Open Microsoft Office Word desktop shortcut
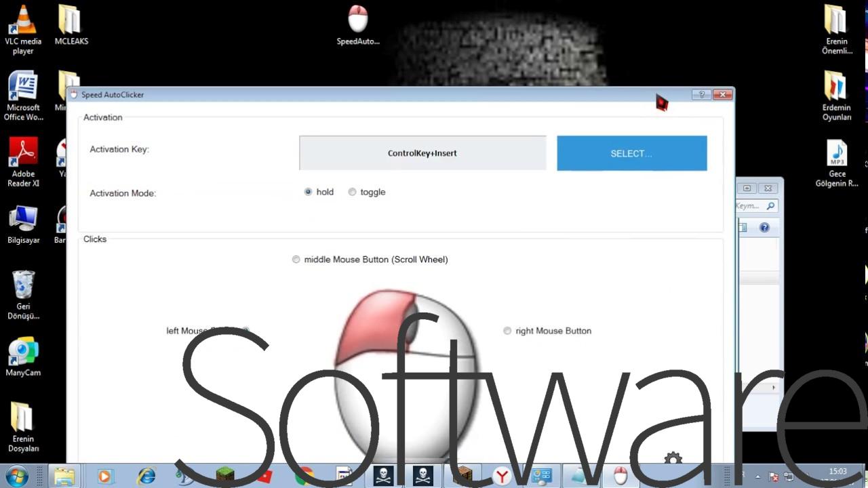868x488 pixels. 23,96
